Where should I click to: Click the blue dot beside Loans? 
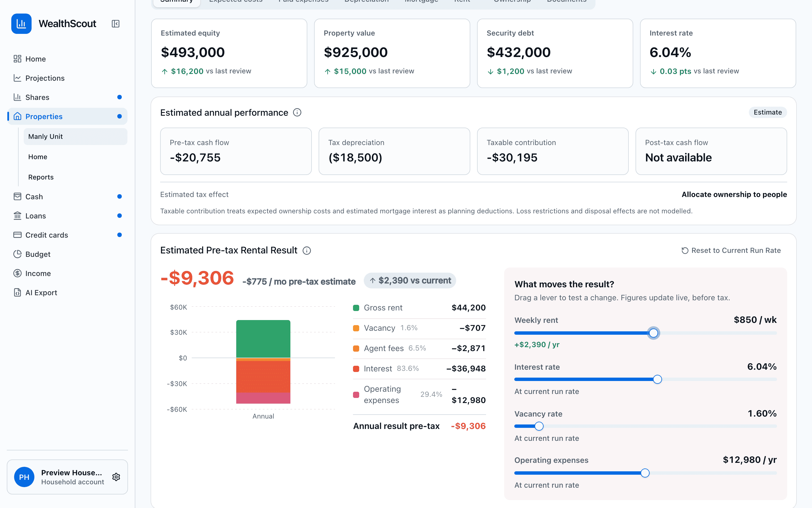120,216
